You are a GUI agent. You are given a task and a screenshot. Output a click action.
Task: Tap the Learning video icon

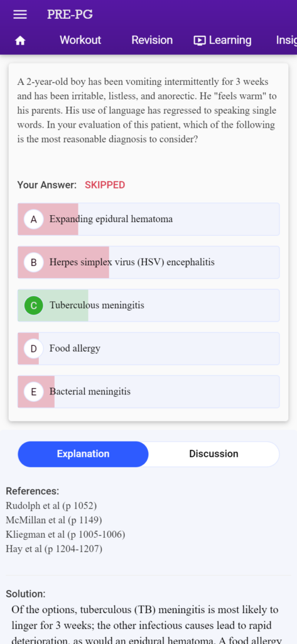click(200, 40)
